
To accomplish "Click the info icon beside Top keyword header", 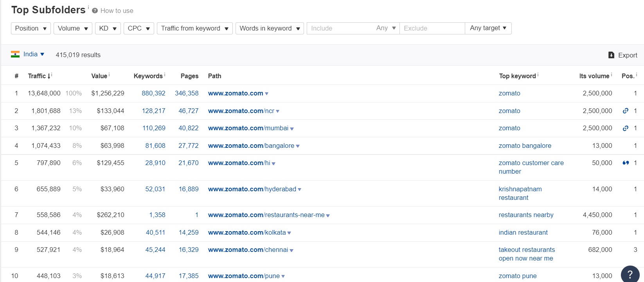I will coord(538,74).
